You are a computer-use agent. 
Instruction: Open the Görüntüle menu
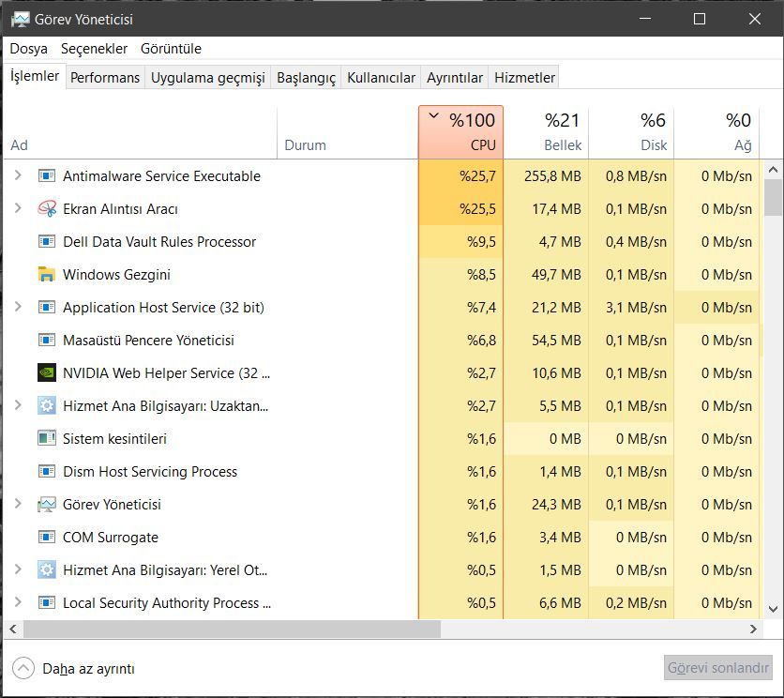pos(171,49)
